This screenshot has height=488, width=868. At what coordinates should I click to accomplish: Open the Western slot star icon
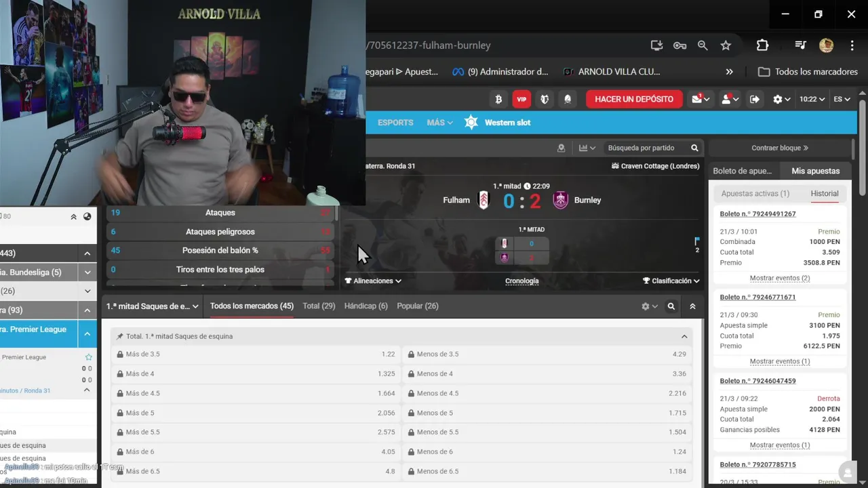471,123
